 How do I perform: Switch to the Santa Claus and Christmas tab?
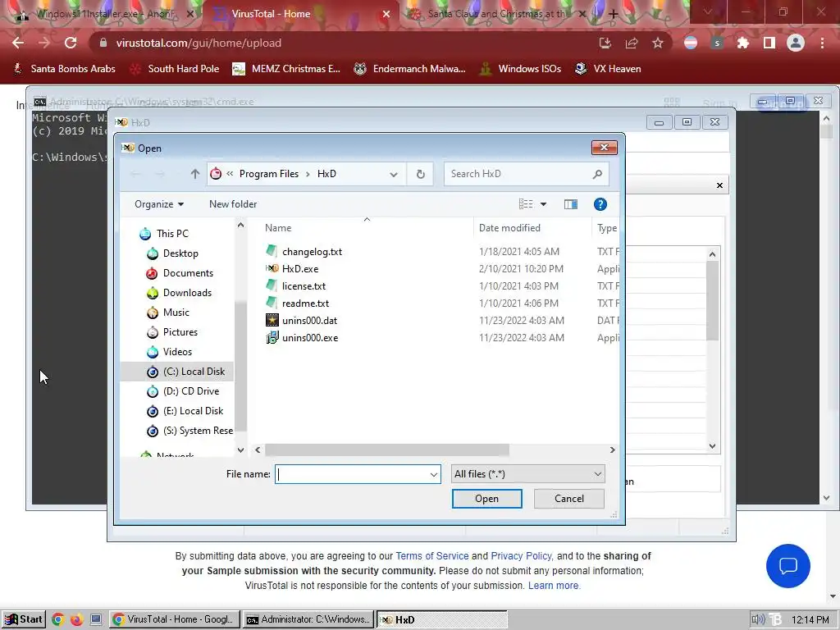[495, 14]
